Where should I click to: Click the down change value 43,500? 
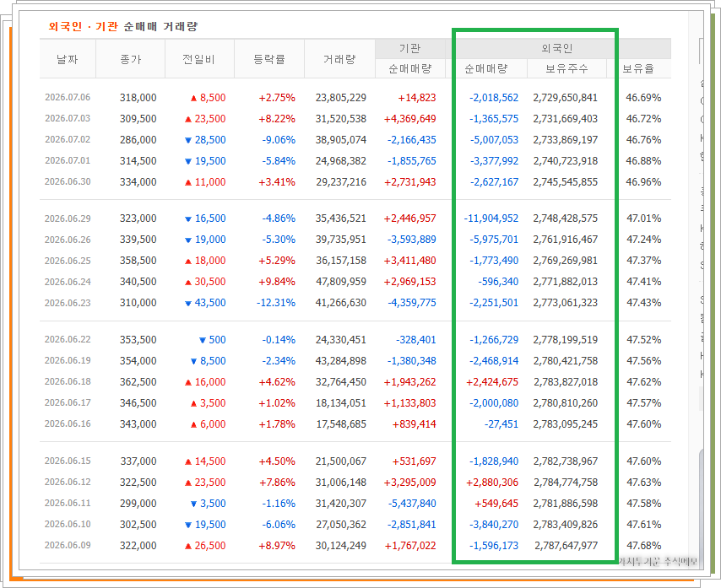pos(210,303)
